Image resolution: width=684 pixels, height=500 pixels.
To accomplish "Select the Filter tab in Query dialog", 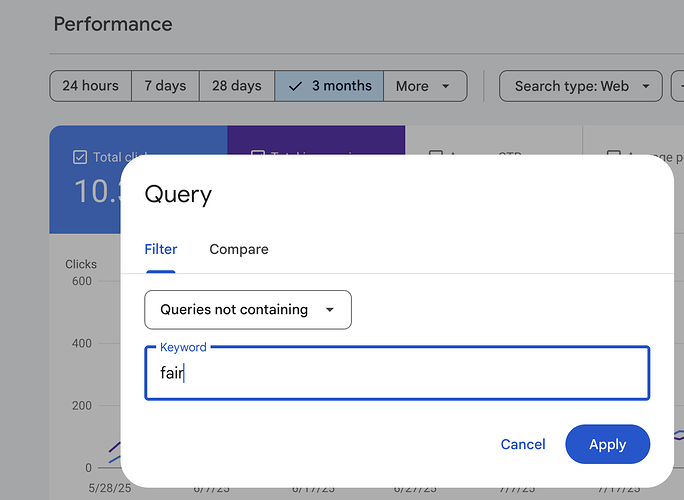I will [161, 249].
